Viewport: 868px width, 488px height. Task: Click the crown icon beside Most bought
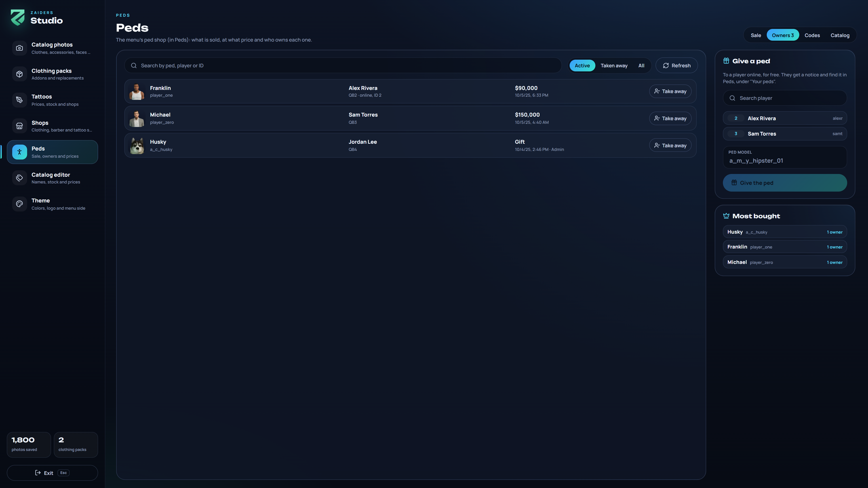point(726,216)
